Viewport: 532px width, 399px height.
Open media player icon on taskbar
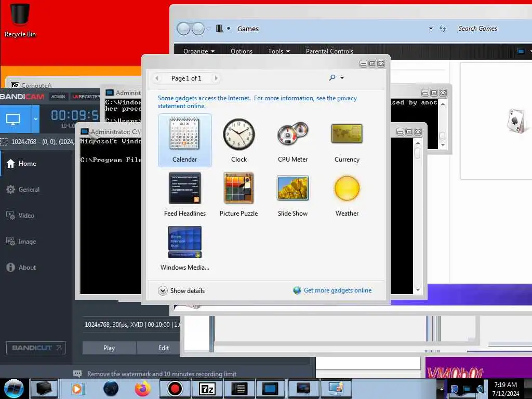pyautogui.click(x=77, y=389)
